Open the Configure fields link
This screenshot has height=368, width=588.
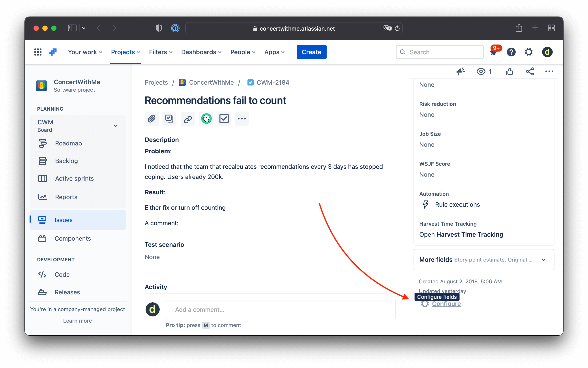pos(446,304)
